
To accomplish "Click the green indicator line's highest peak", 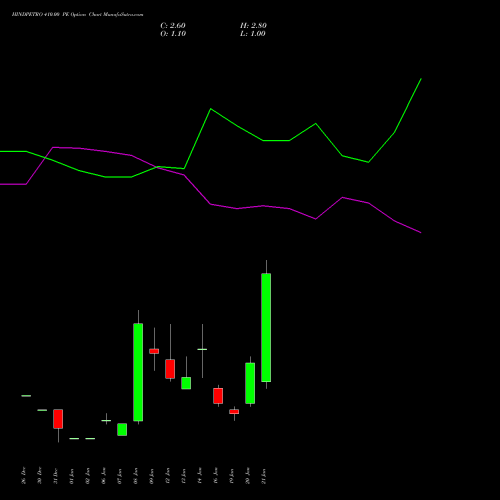I will tap(421, 79).
